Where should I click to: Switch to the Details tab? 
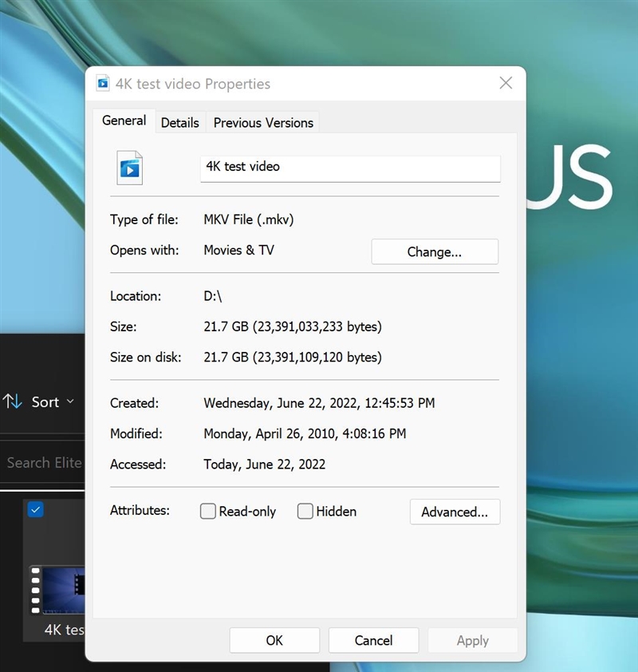pyautogui.click(x=180, y=123)
